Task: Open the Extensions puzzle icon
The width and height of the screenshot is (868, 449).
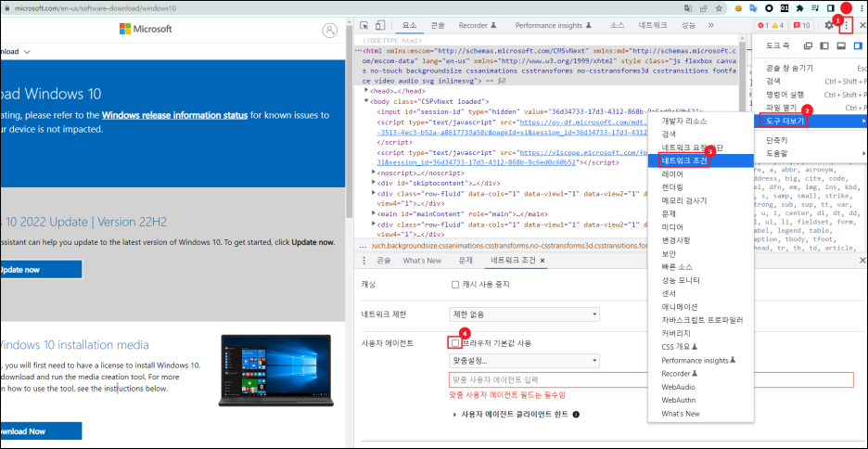Action: (800, 8)
